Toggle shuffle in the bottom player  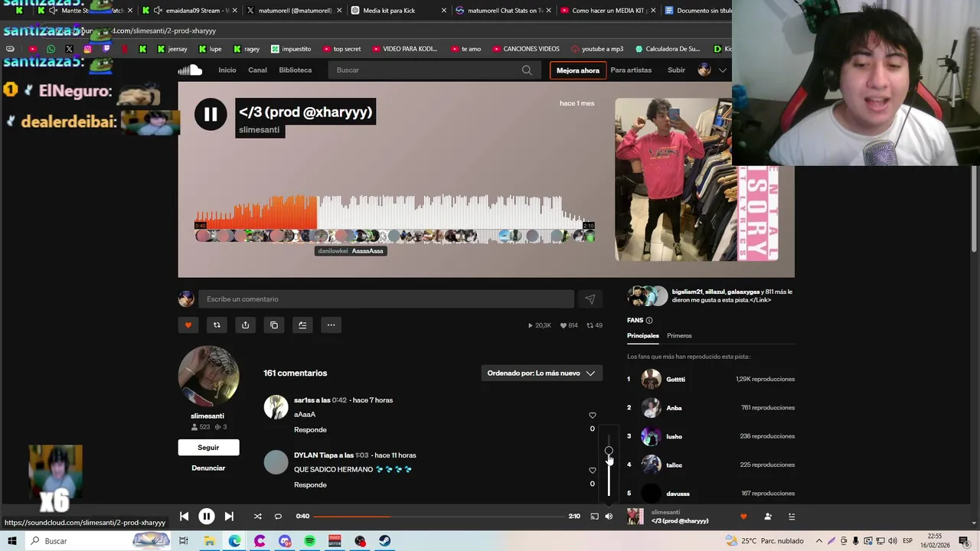point(257,517)
